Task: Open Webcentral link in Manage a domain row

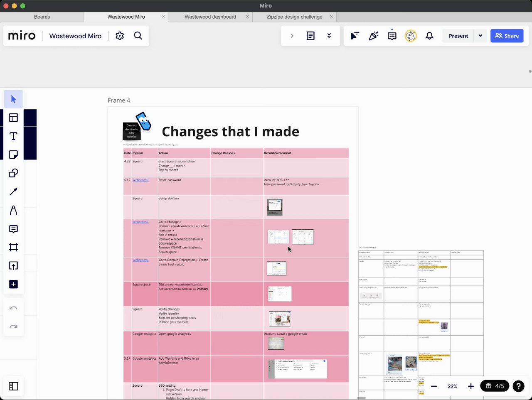Action: (x=140, y=222)
